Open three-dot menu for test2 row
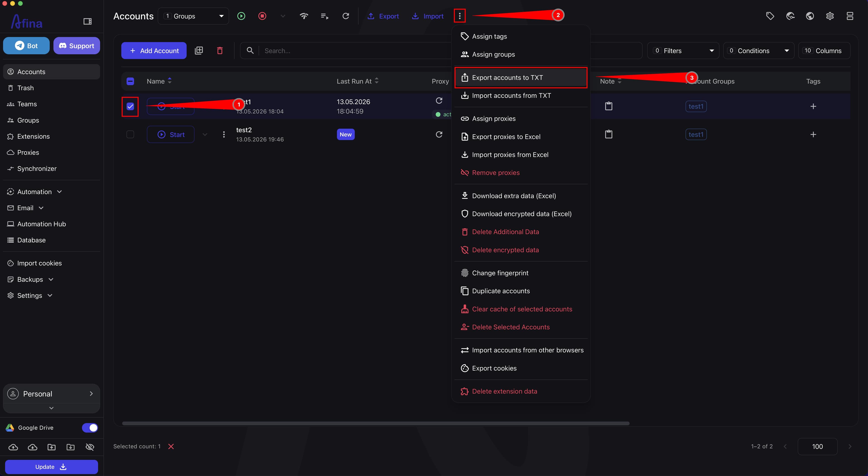Viewport: 868px width, 476px height. pyautogui.click(x=224, y=134)
